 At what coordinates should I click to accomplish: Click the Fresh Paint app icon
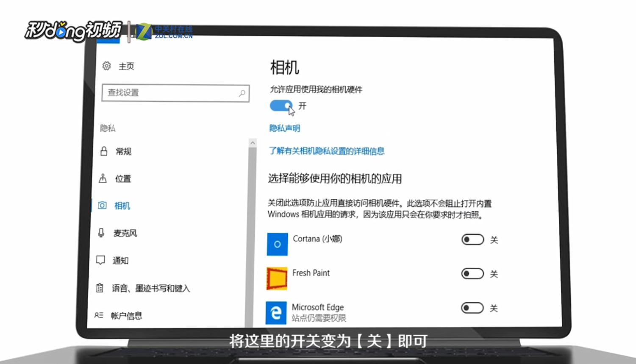pyautogui.click(x=277, y=278)
